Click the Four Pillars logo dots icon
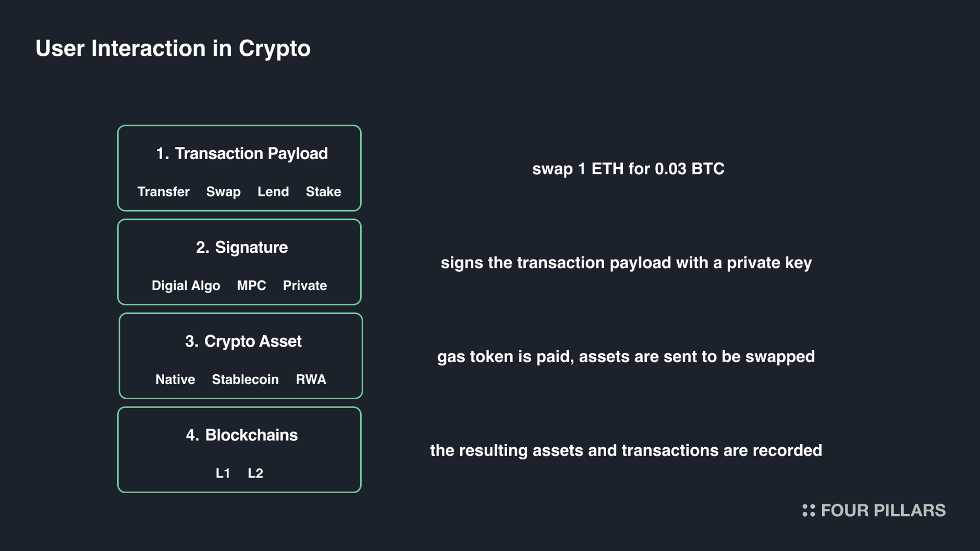Viewport: 980px width, 551px height. pos(808,510)
